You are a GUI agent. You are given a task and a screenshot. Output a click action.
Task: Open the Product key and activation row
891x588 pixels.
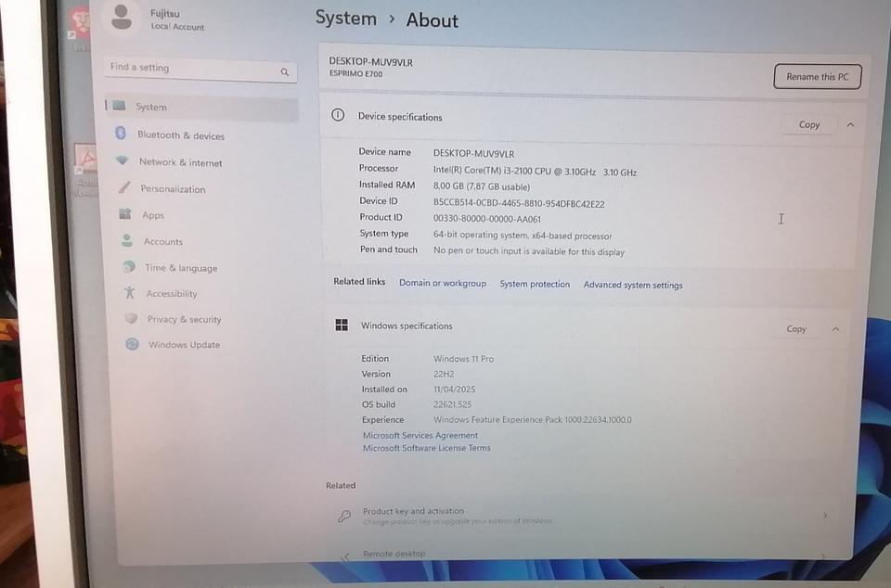click(586, 516)
